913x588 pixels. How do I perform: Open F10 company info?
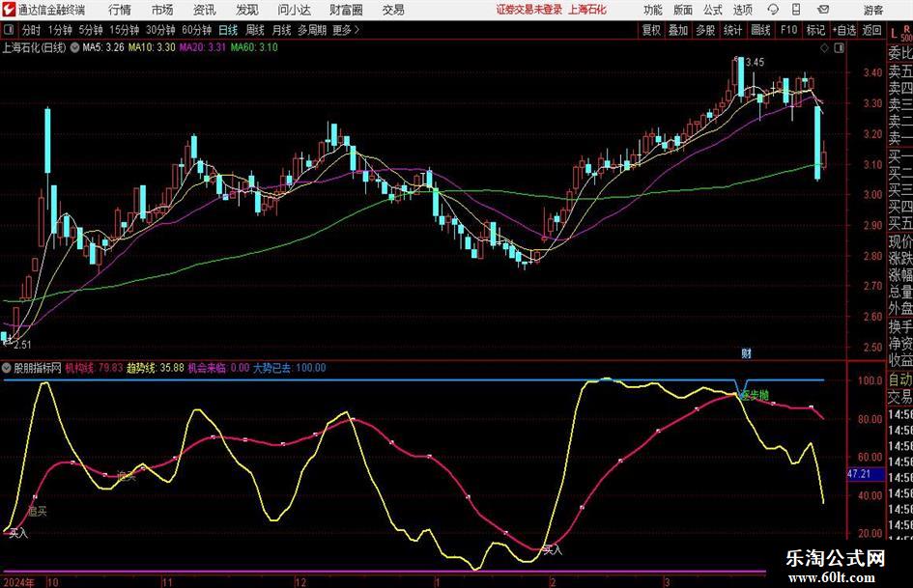[788, 30]
